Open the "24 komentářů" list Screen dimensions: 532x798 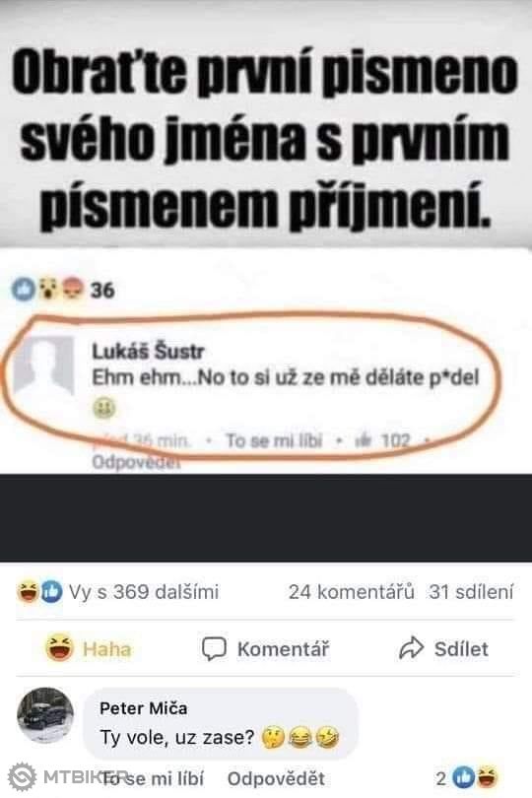(352, 592)
